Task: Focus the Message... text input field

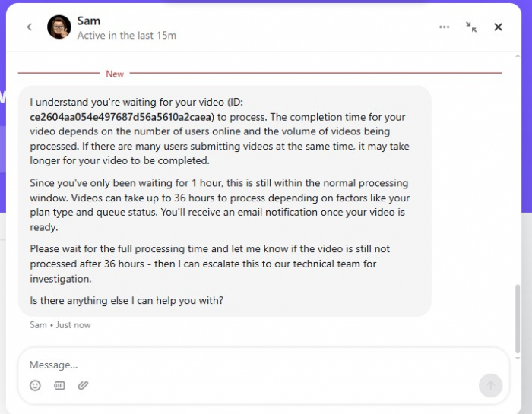Action: pos(251,365)
